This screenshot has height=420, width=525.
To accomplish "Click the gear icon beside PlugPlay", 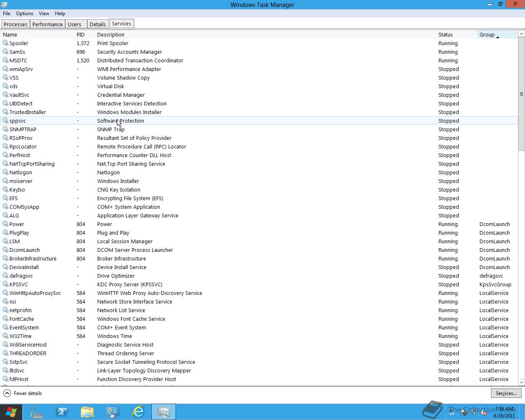I will (5, 233).
